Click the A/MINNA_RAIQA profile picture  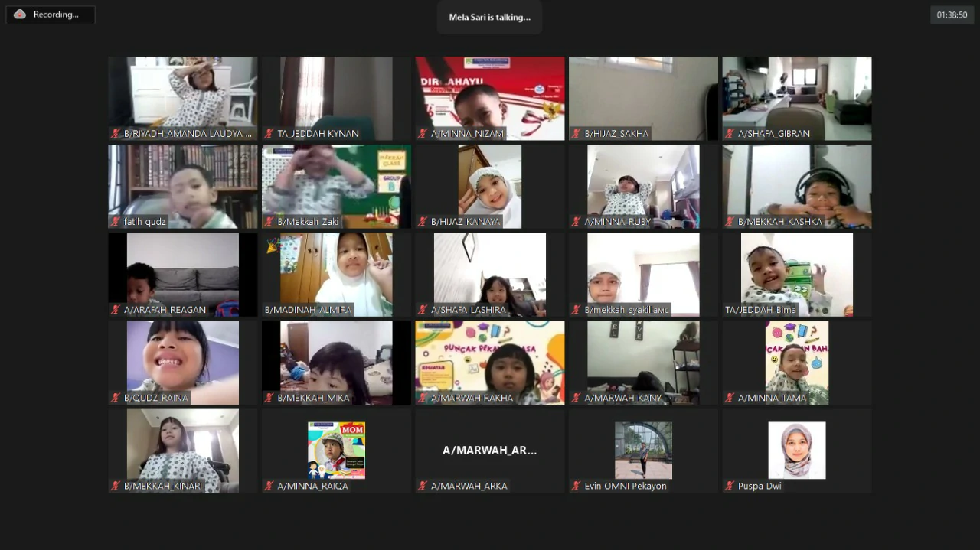point(336,451)
